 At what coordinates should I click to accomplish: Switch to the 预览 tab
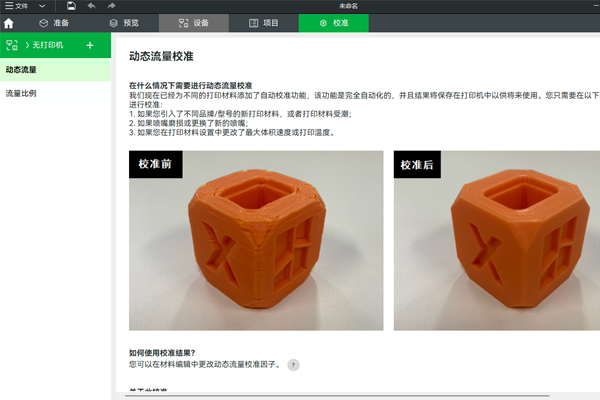124,22
